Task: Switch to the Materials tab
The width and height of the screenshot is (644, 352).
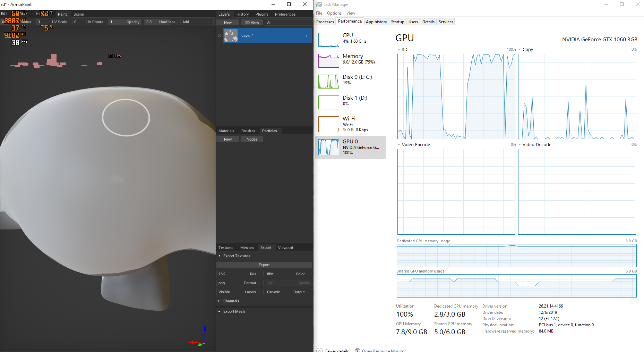Action: [x=226, y=131]
